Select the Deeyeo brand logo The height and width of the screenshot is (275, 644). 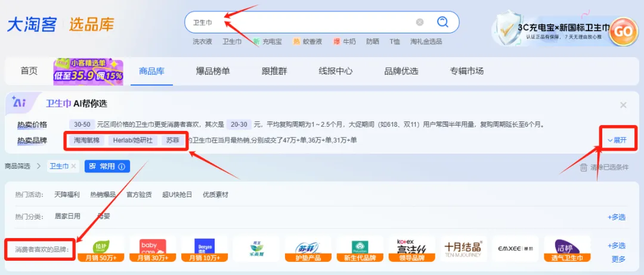click(x=204, y=249)
